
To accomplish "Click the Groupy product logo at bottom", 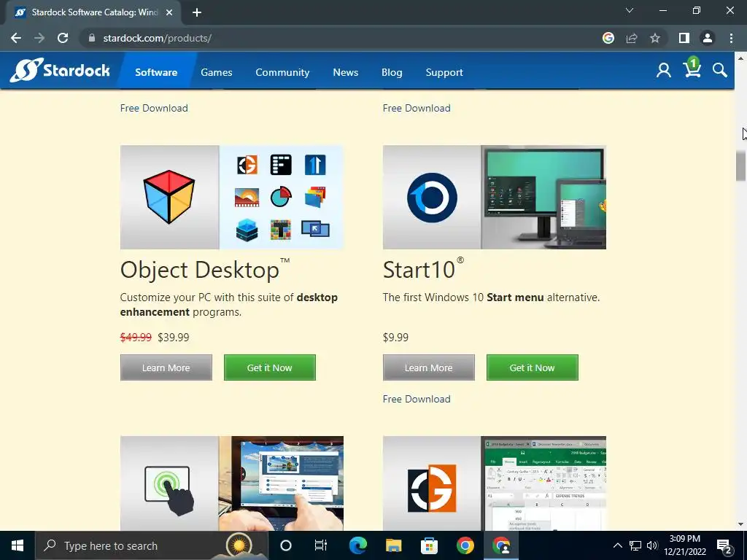I will 432,488.
